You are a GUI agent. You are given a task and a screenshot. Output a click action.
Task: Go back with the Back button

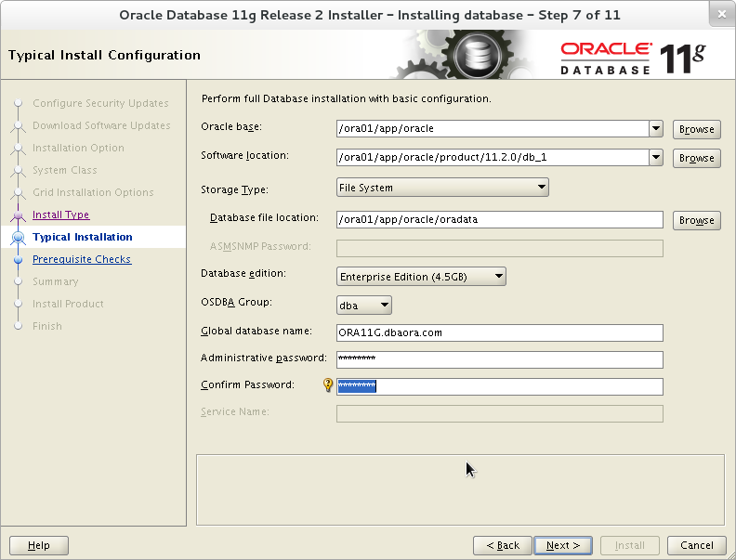(502, 545)
